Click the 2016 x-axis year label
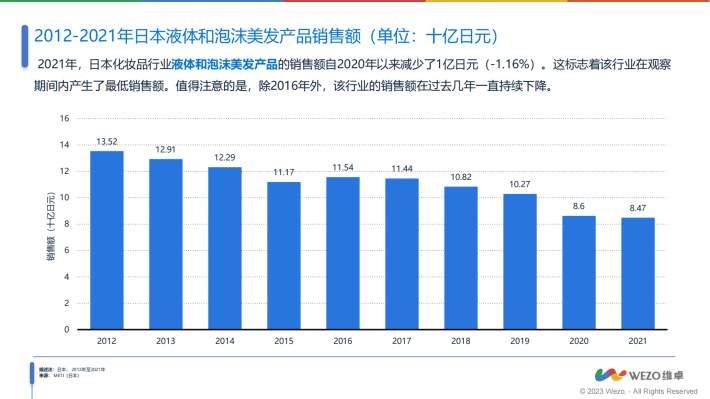Viewport: 710px width, 399px height. pyautogui.click(x=343, y=341)
